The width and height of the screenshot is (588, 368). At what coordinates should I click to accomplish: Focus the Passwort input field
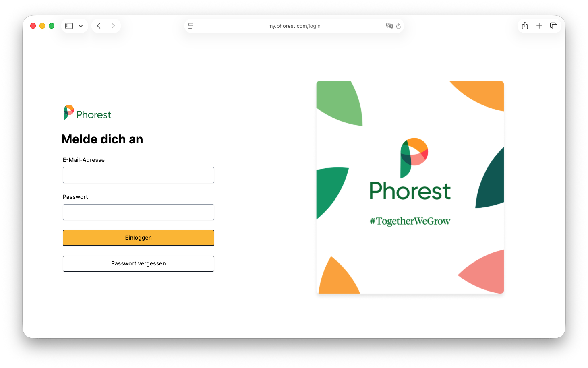(139, 212)
